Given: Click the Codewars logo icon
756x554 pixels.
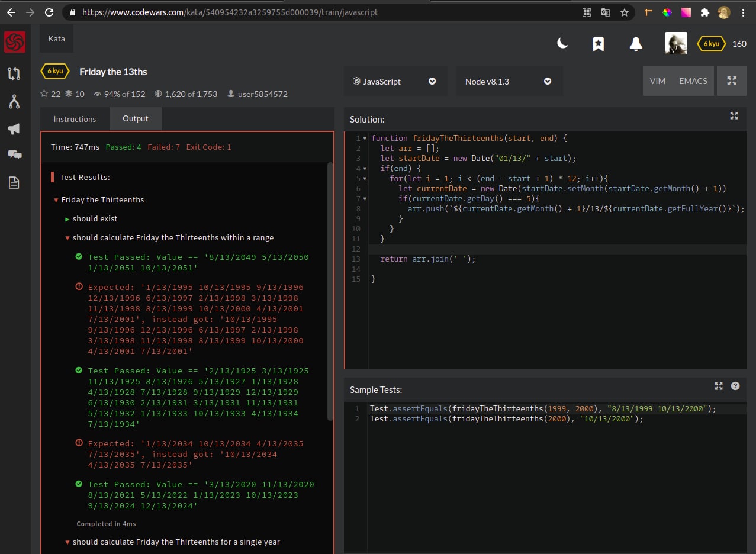Looking at the screenshot, I should pos(15,42).
